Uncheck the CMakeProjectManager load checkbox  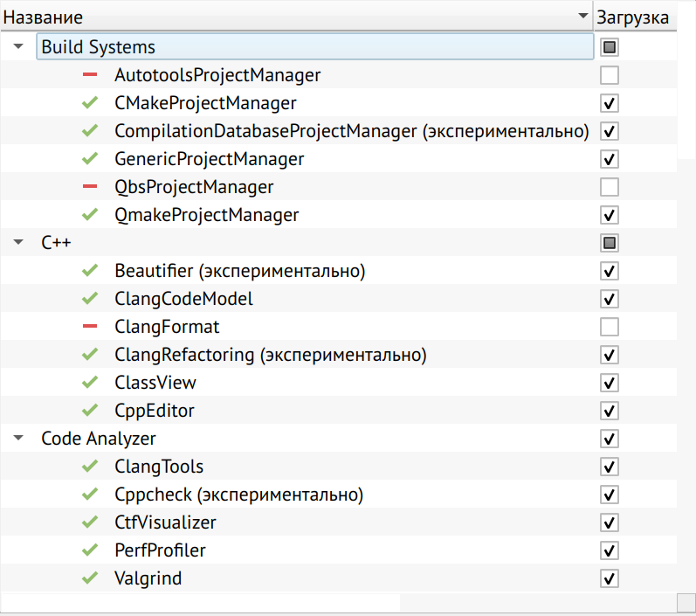point(610,103)
